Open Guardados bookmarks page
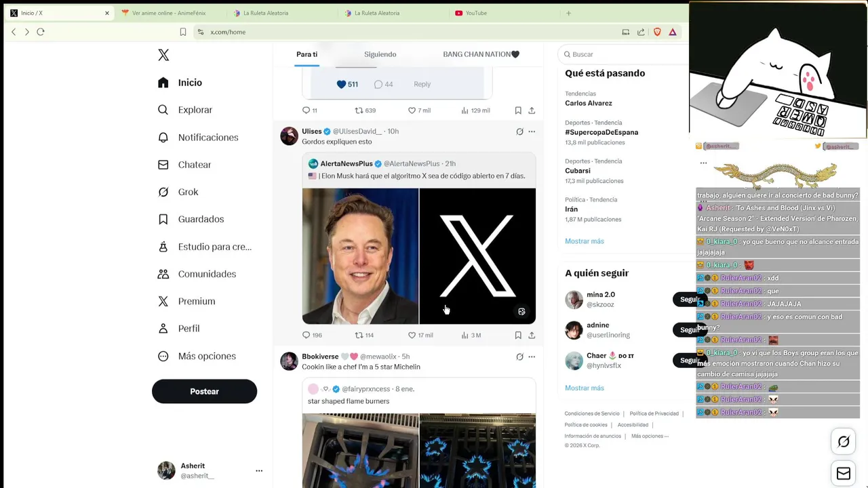The height and width of the screenshot is (488, 868). coord(191,219)
